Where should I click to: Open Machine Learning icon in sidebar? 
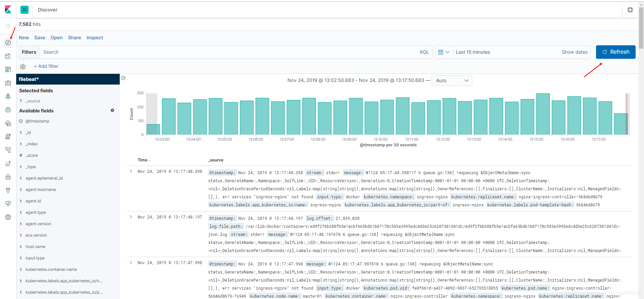8,110
